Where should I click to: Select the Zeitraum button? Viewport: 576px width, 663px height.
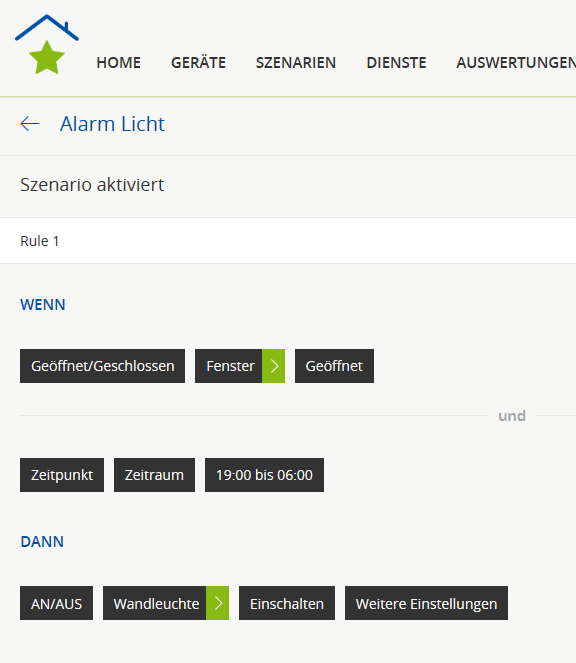pos(154,475)
